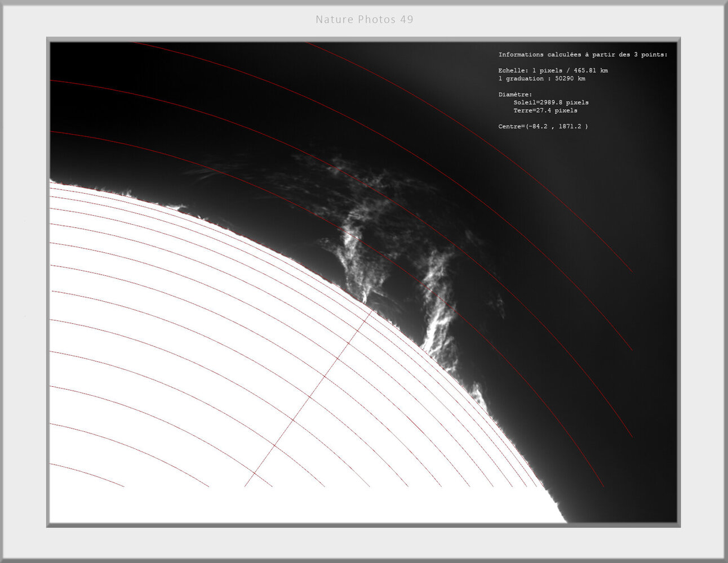Click the Centre coordinates readout
The image size is (728, 563).
coord(543,127)
